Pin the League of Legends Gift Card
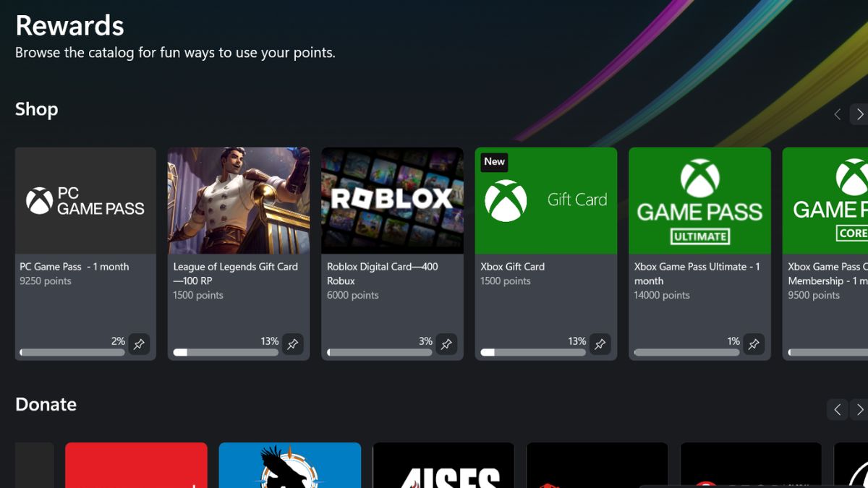Screen dimensions: 868x488 click(x=292, y=345)
